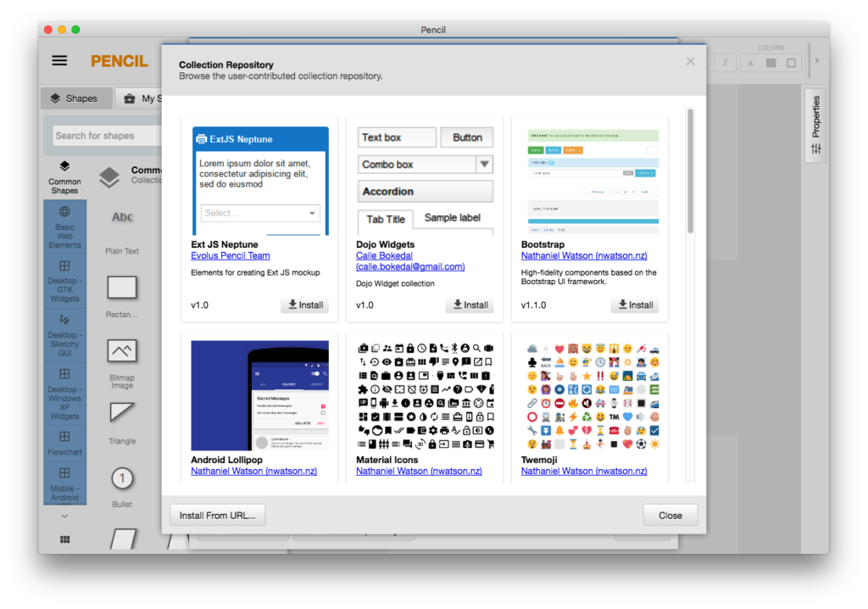
Task: Focus the Search for shapes field
Action: click(108, 136)
